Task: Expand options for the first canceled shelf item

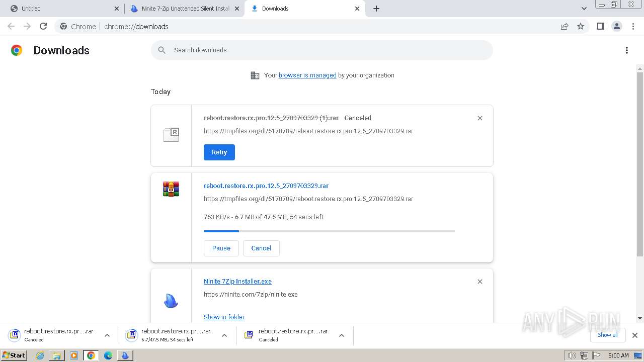Action: 107,335
